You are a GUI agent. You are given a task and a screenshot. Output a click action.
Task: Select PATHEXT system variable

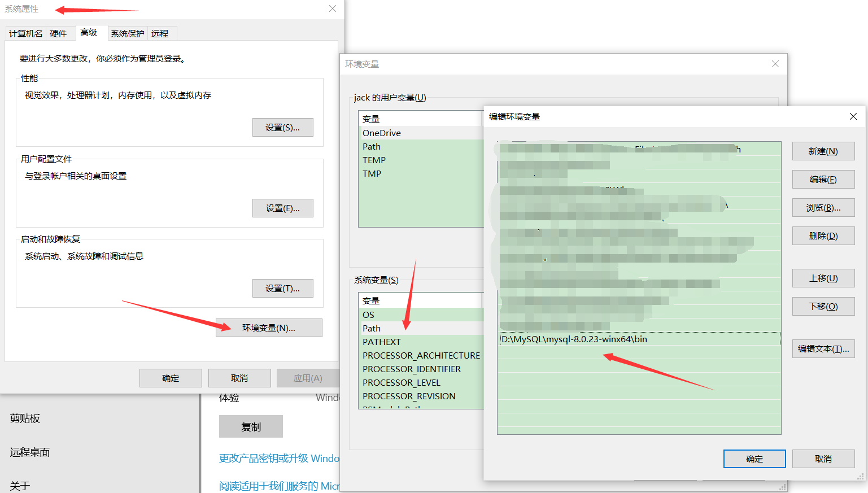[421, 342]
